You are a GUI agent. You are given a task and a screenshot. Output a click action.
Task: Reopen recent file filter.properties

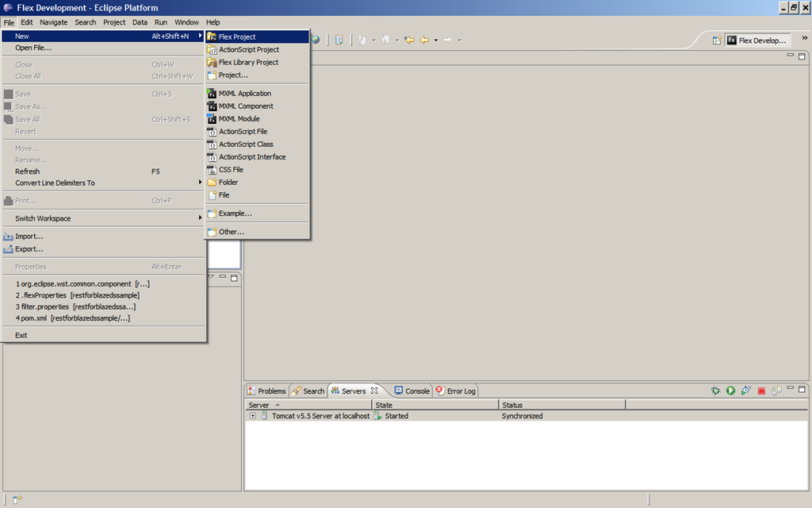tap(104, 306)
